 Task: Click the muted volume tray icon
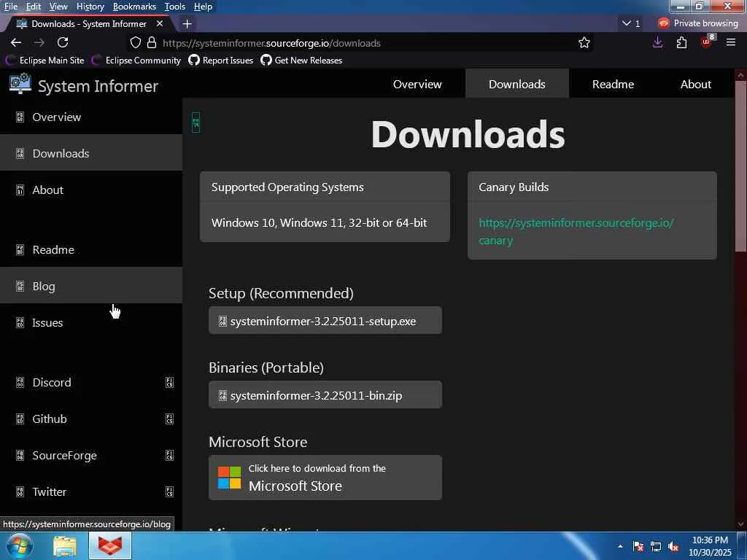pyautogui.click(x=673, y=547)
